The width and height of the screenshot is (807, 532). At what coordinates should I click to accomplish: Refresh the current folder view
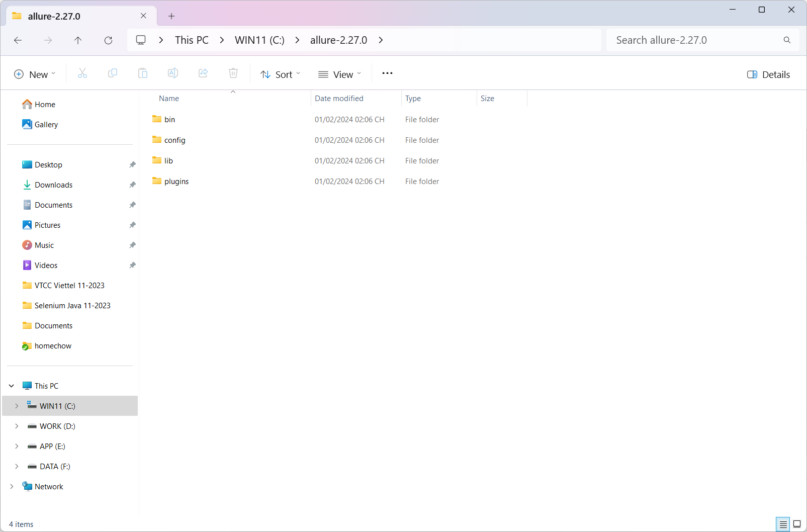pos(108,40)
